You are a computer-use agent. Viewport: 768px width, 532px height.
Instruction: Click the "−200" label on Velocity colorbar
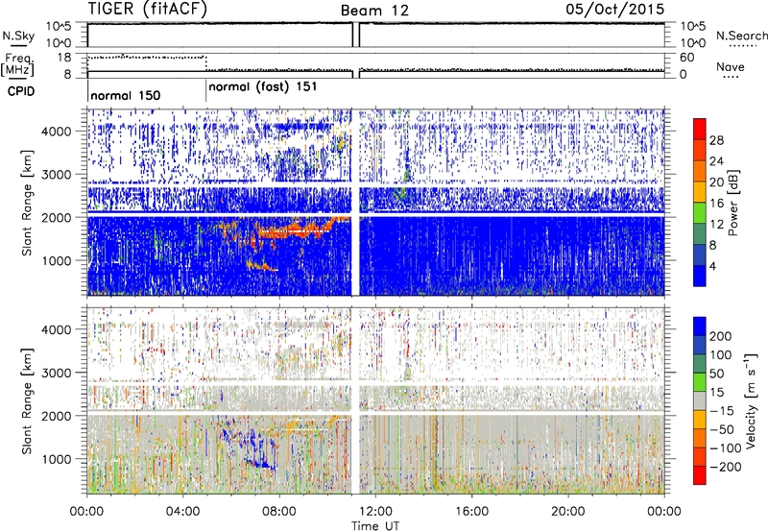(726, 467)
